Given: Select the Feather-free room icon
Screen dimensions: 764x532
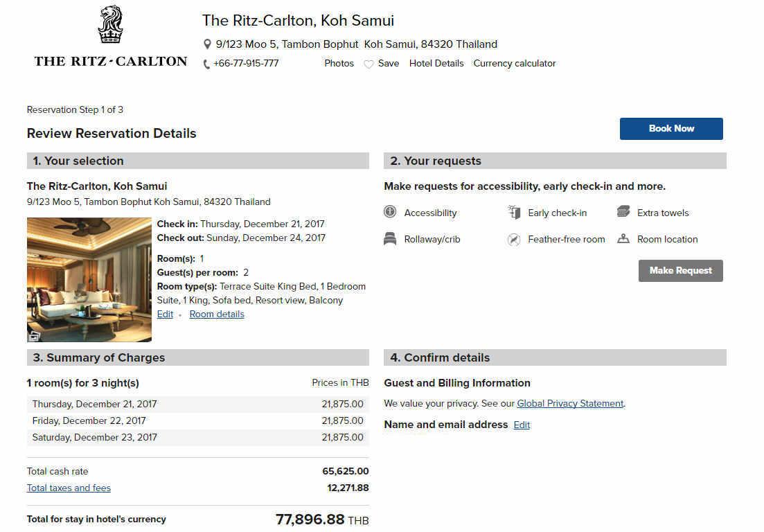Looking at the screenshot, I should [513, 239].
